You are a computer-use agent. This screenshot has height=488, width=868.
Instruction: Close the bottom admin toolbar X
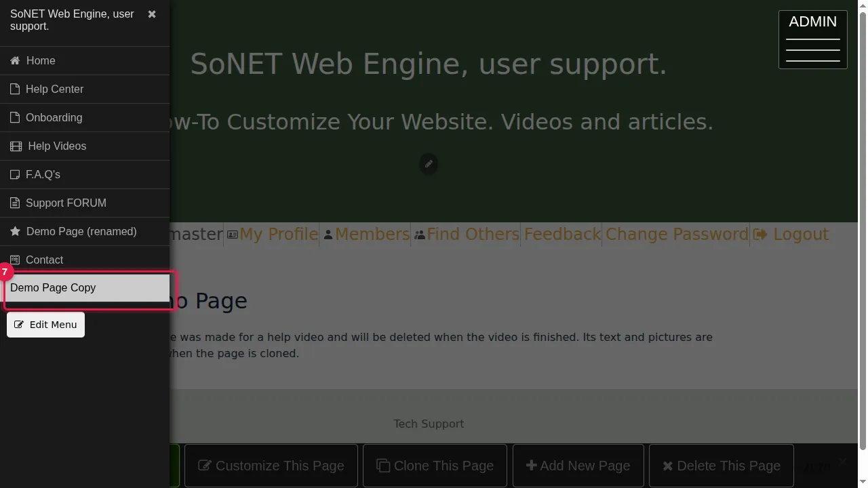pos(842,462)
